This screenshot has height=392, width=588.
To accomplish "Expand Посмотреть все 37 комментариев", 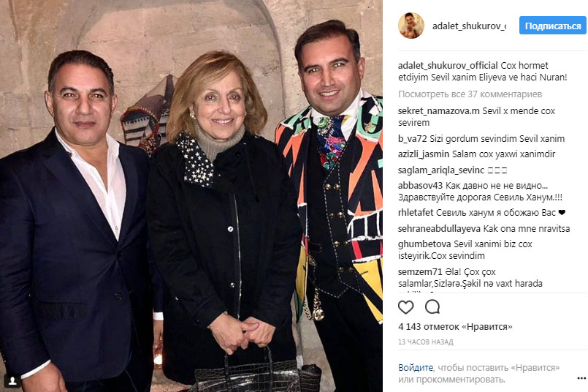I will click(470, 94).
